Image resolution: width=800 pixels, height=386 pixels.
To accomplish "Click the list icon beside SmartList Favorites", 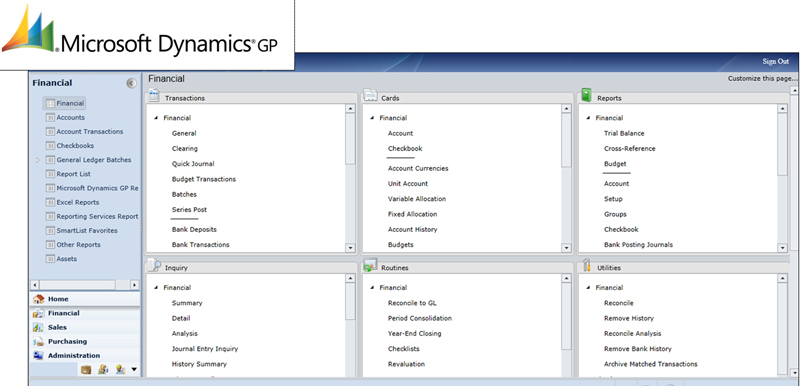I will click(50, 230).
